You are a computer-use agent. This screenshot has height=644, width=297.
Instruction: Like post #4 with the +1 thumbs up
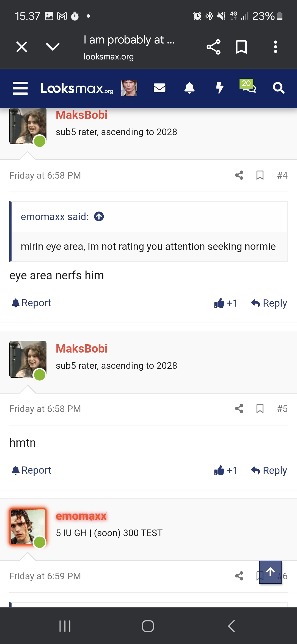(x=226, y=303)
